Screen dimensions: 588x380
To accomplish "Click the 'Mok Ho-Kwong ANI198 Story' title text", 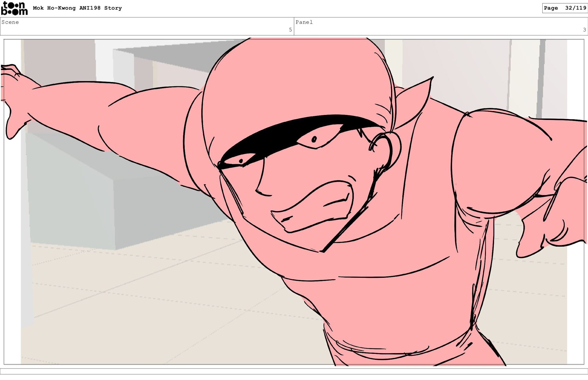I will [77, 8].
